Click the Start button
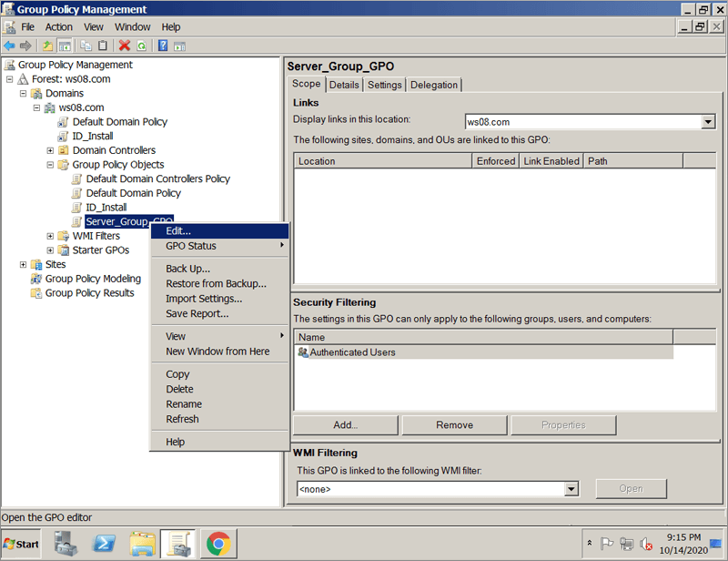 pos(21,544)
